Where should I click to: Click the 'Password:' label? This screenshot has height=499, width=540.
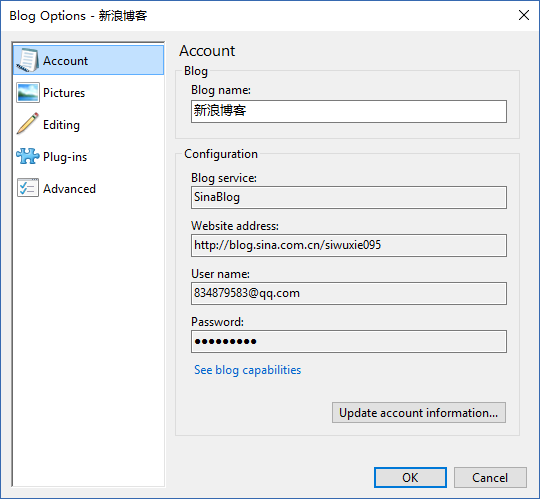click(x=217, y=322)
